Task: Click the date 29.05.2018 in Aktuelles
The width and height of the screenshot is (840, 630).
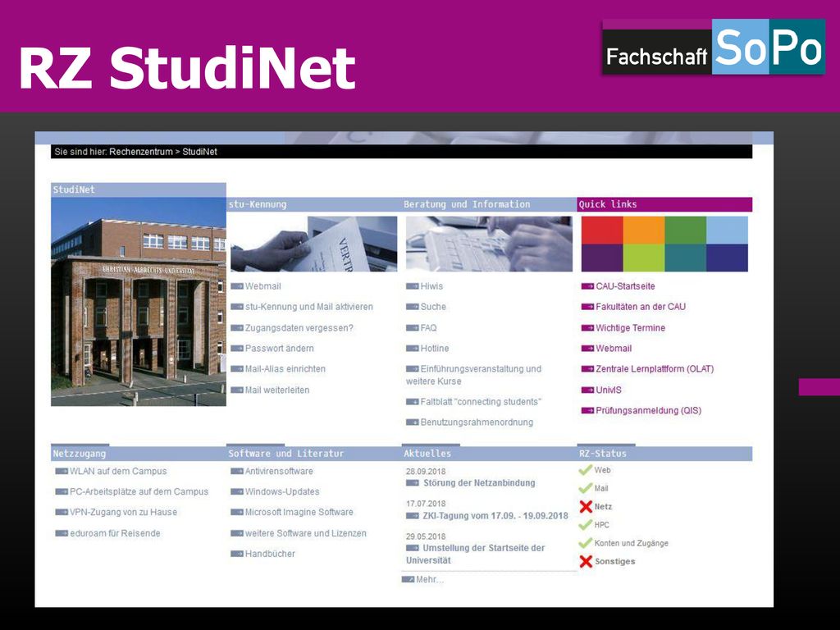Action: (x=426, y=536)
